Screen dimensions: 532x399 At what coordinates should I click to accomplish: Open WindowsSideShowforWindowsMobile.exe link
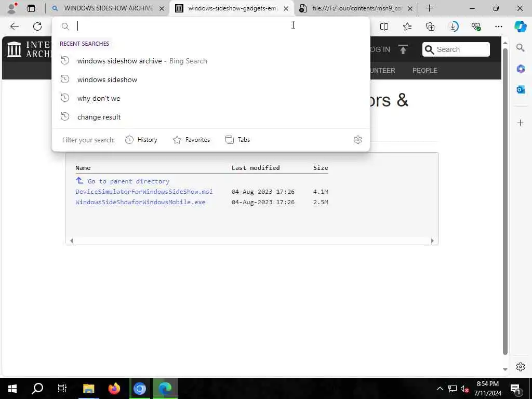(x=140, y=202)
